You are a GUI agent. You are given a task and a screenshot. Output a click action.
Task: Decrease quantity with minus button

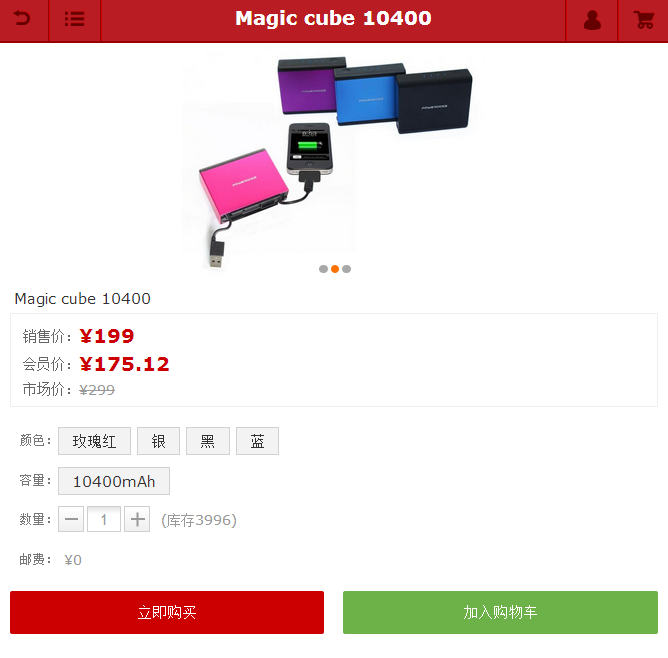[71, 519]
